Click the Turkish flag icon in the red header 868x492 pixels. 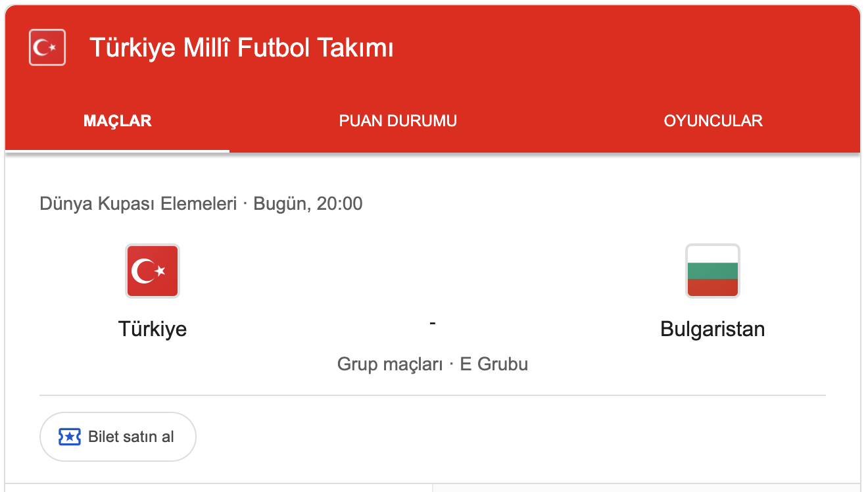point(47,47)
